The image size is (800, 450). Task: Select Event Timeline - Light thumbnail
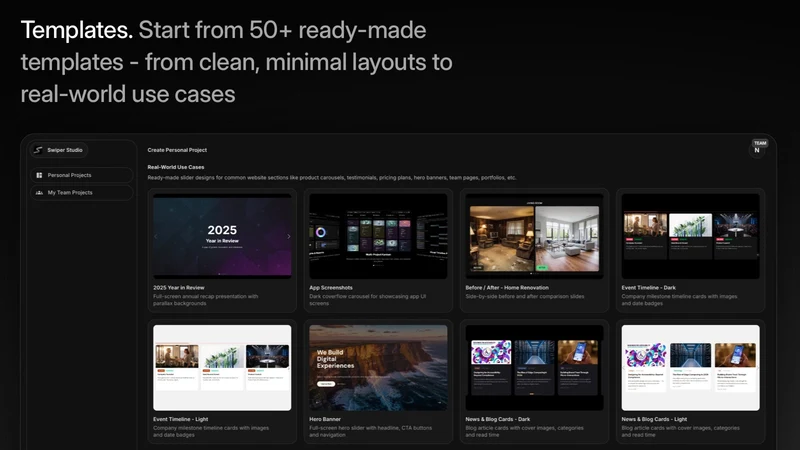pos(222,368)
